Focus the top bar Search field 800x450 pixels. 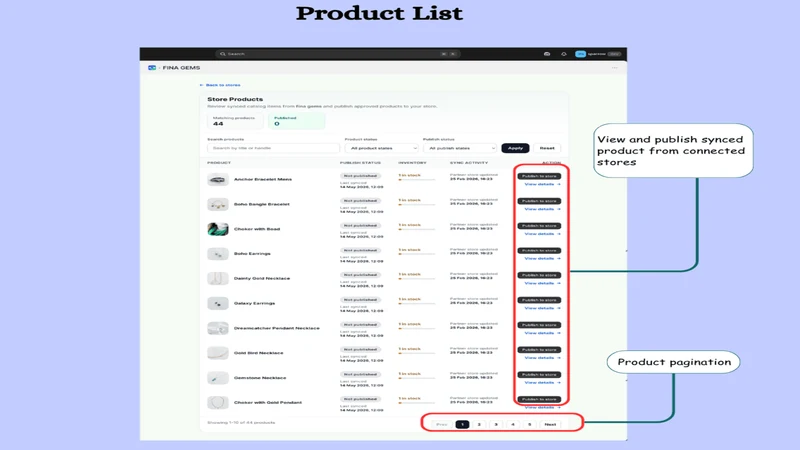[x=338, y=54]
